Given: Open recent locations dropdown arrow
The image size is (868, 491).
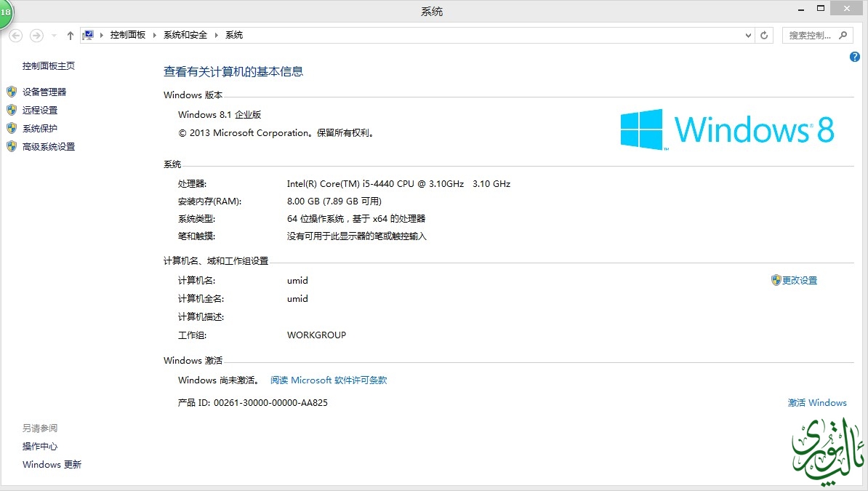Looking at the screenshot, I should coord(54,36).
